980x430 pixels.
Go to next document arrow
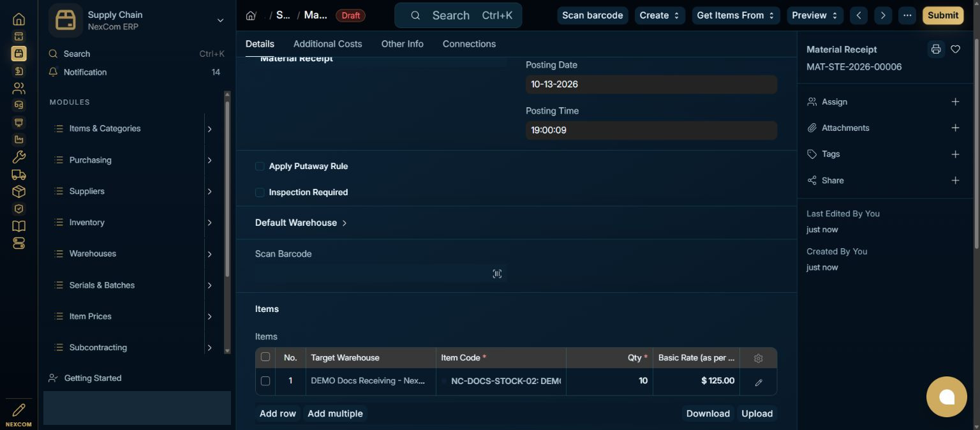tap(883, 15)
